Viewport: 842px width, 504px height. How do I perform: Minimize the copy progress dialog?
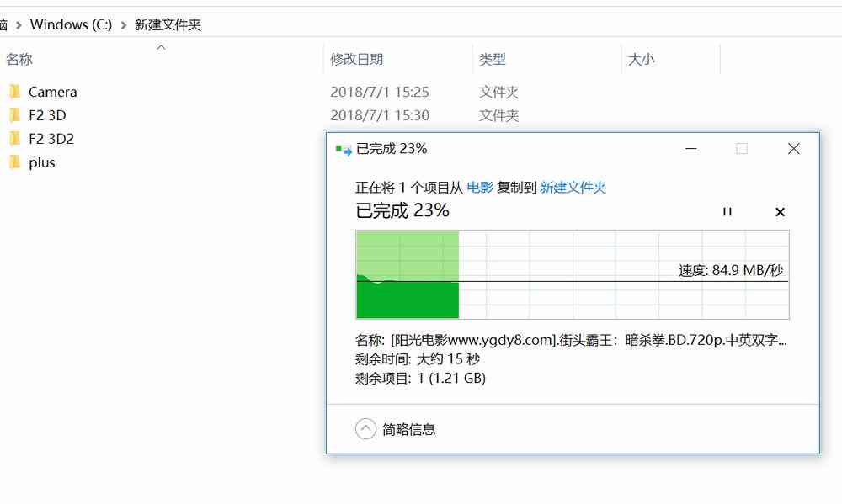tap(691, 149)
